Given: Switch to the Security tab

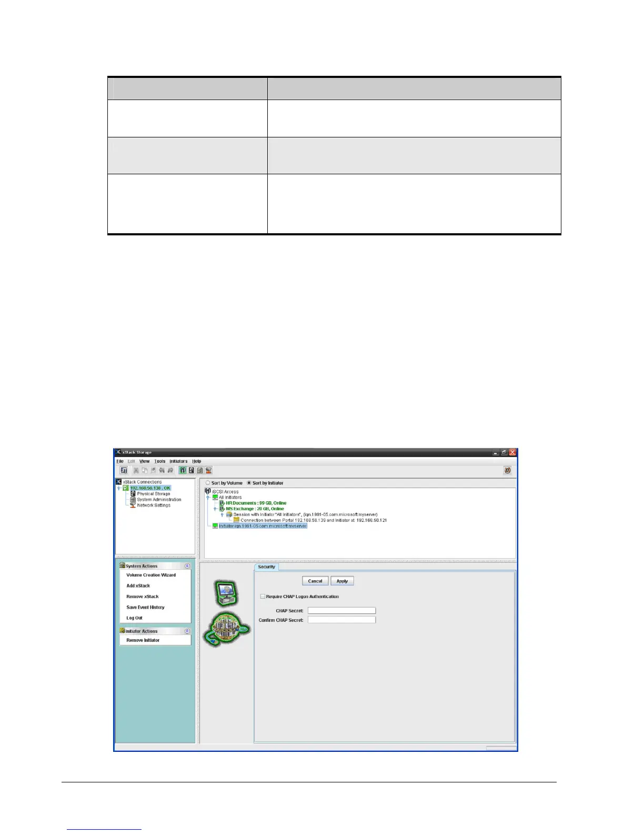Looking at the screenshot, I should (x=267, y=567).
